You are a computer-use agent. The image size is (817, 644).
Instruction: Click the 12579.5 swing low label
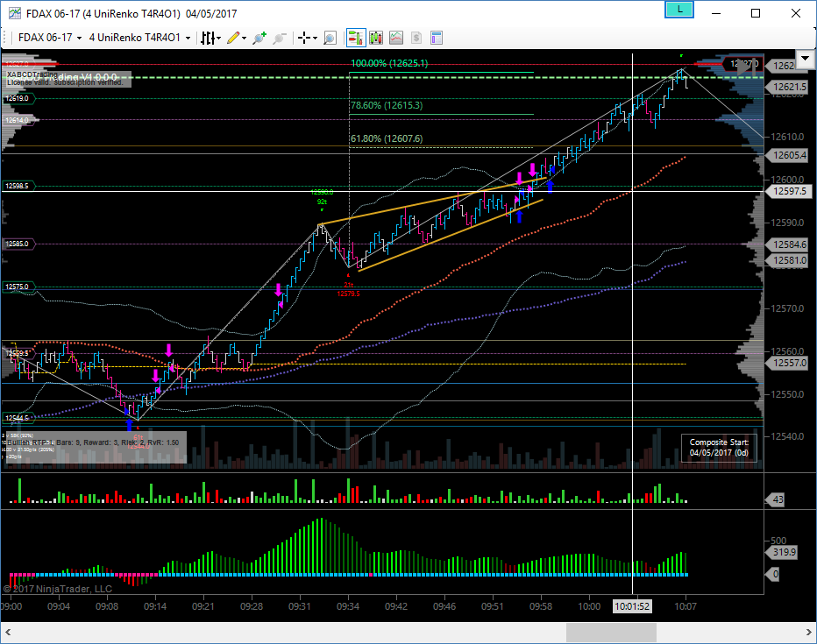[x=348, y=294]
